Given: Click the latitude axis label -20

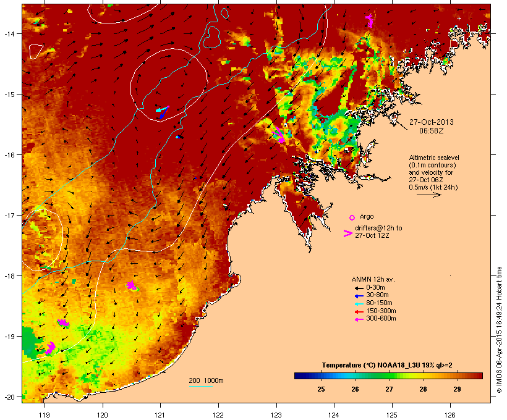Looking at the screenshot, I should tap(9, 397).
